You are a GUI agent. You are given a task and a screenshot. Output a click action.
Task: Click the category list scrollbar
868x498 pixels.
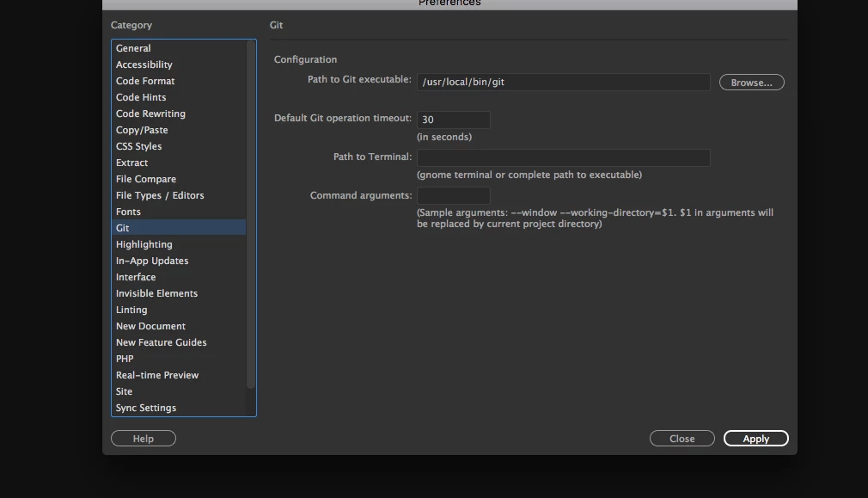251,215
